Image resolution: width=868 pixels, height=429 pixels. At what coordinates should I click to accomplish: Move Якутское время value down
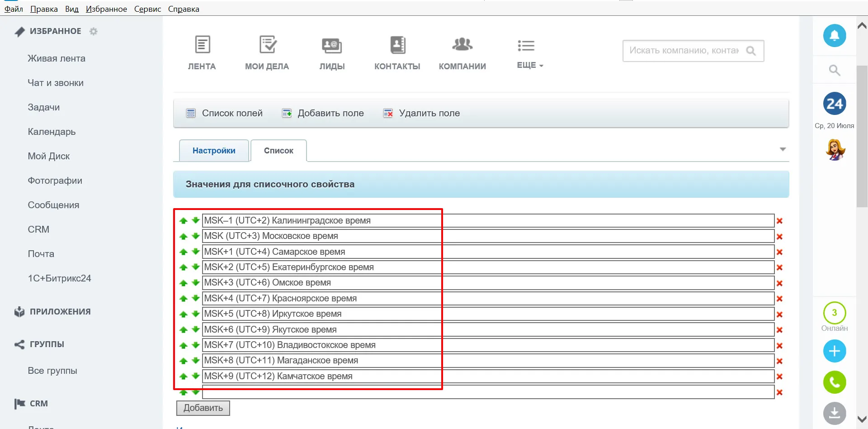pyautogui.click(x=195, y=329)
